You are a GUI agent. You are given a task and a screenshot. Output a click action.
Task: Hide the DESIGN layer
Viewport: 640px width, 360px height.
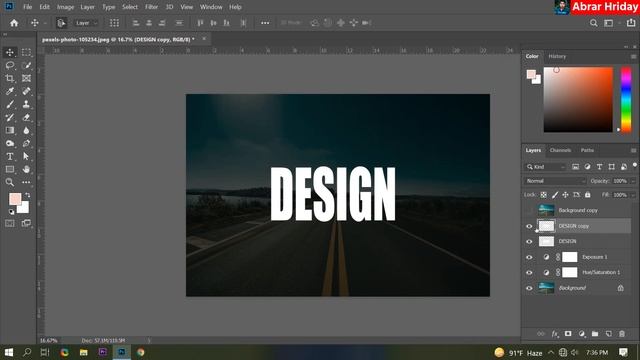(529, 241)
